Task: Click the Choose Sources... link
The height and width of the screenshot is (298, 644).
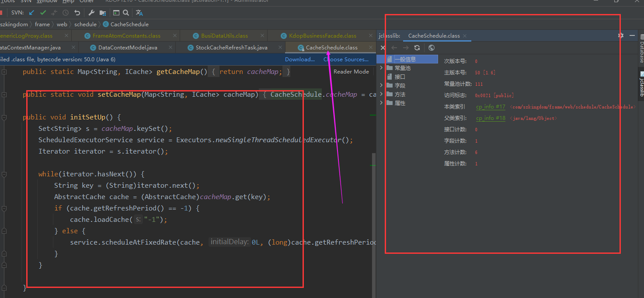Action: click(x=346, y=59)
